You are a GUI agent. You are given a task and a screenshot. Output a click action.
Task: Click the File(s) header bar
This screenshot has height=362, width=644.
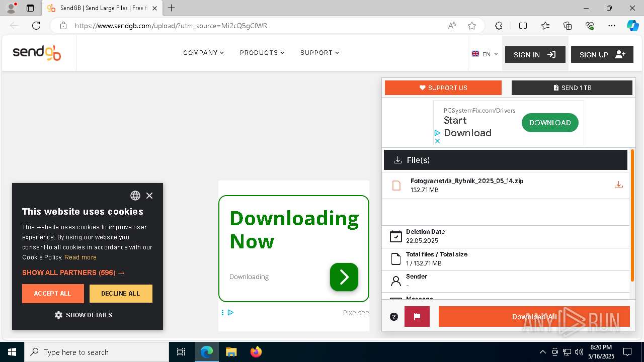pos(506,160)
